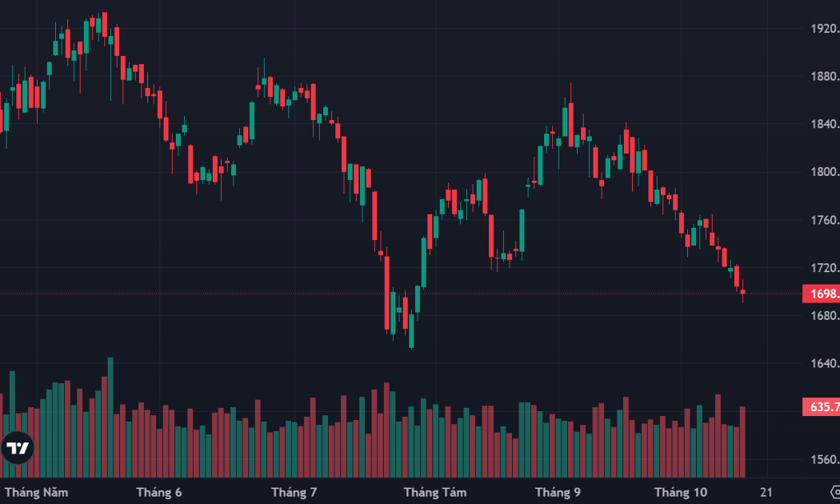Click the Tháng 10 time axis label
The height and width of the screenshot is (504, 840).
680,492
